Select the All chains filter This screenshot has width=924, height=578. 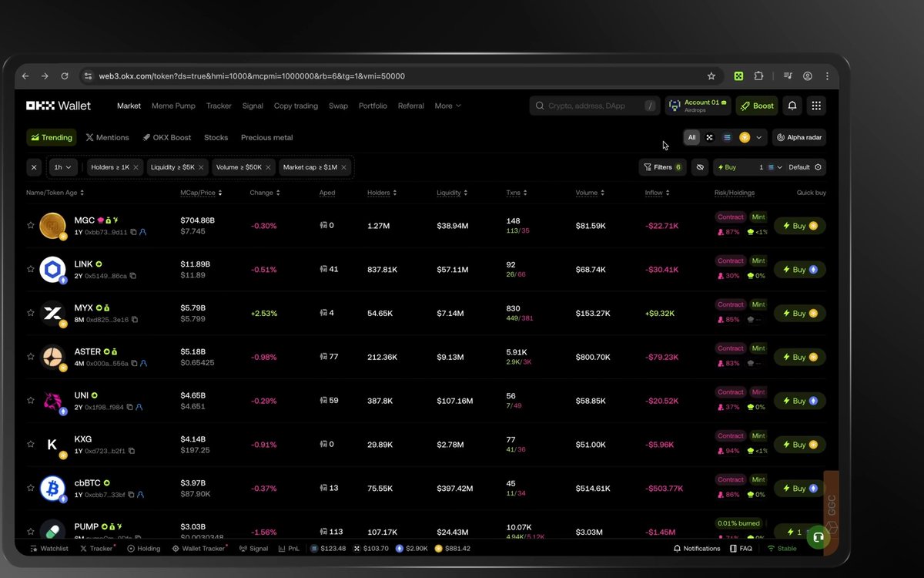[691, 137]
